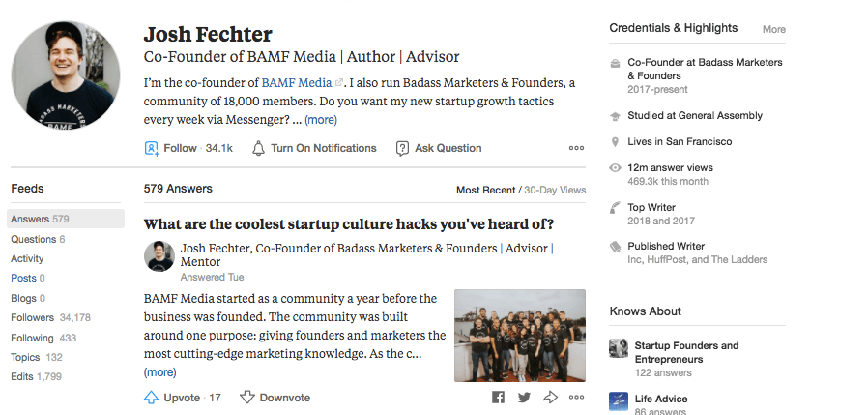Expand answer text with (more)
This screenshot has width=868, height=415.
160,372
